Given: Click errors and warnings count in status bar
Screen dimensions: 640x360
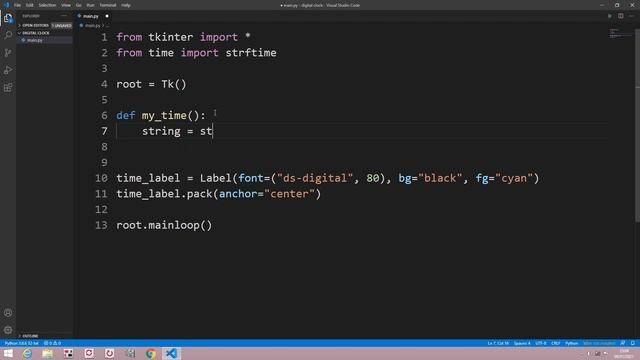Looking at the screenshot, I should (x=52, y=343).
